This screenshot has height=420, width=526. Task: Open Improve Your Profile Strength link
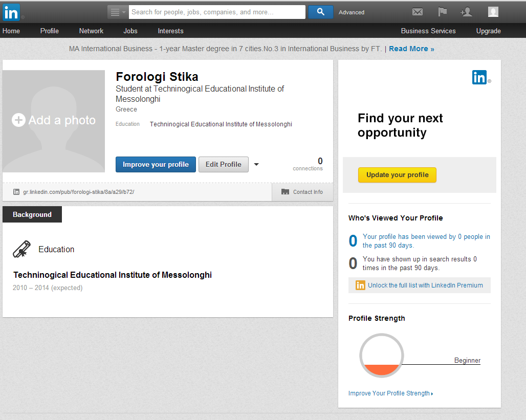390,393
